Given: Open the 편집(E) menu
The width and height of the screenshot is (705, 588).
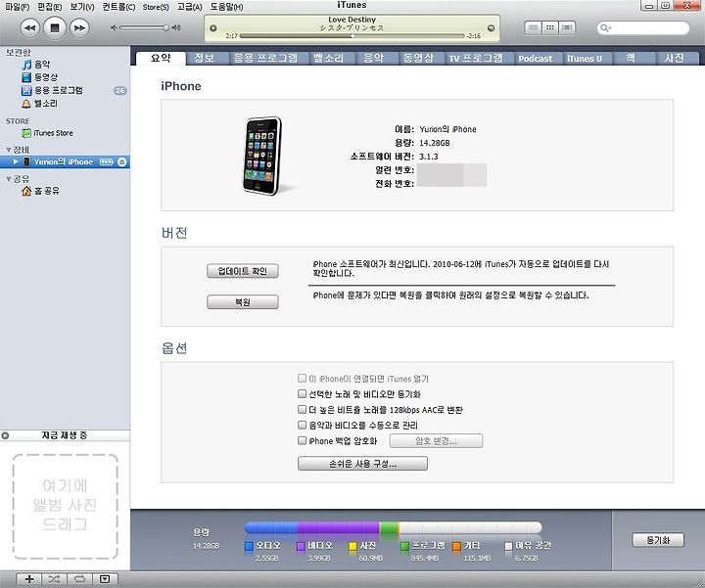Looking at the screenshot, I should 50,7.
